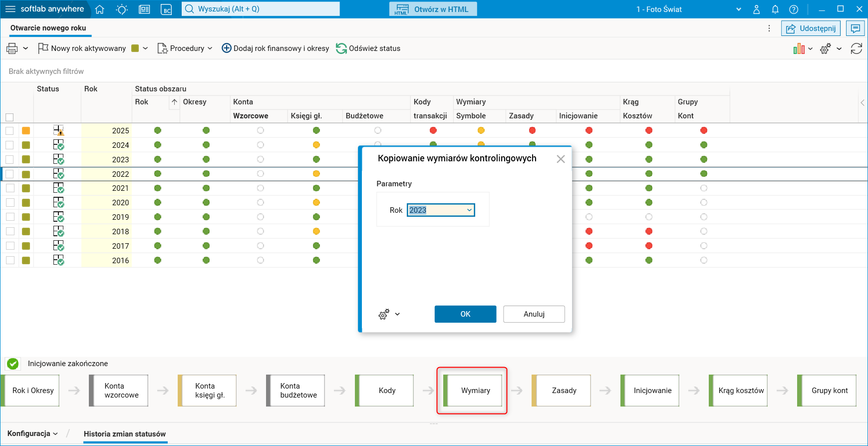Click Odśwież status refresh icon
The image size is (868, 446).
pos(341,48)
